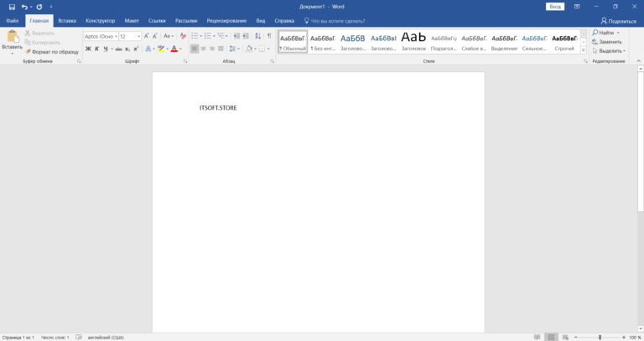Click the Вход sign-in button
This screenshot has width=644, height=341.
point(555,7)
